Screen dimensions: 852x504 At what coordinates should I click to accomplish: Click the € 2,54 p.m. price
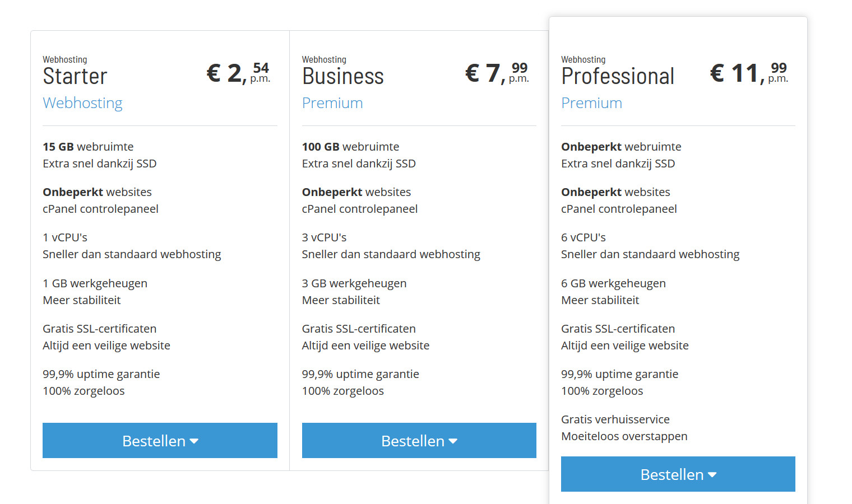(238, 73)
